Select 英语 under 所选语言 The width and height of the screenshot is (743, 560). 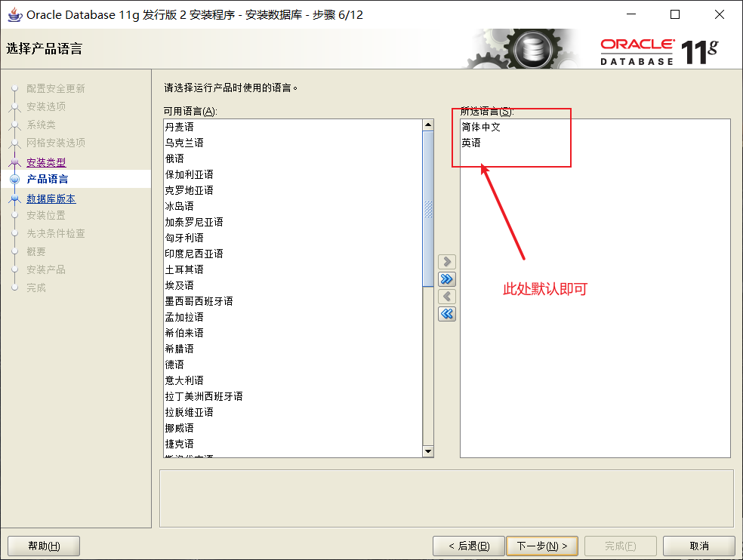[x=470, y=143]
